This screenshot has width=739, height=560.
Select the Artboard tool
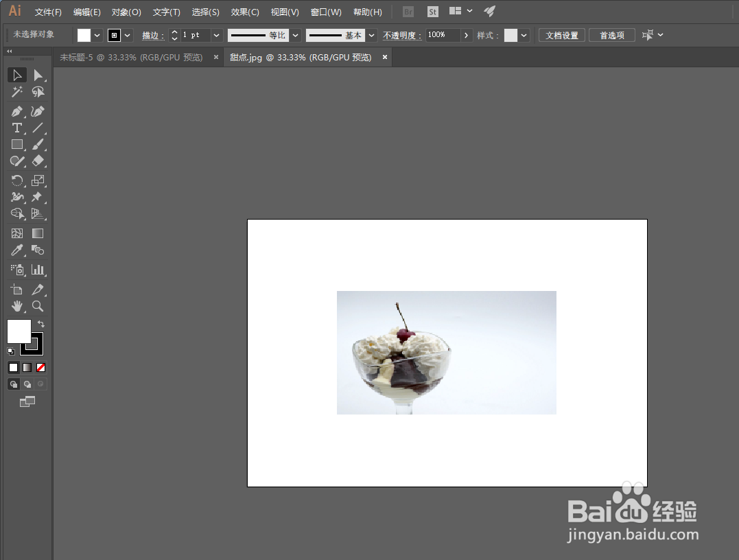tap(17, 290)
